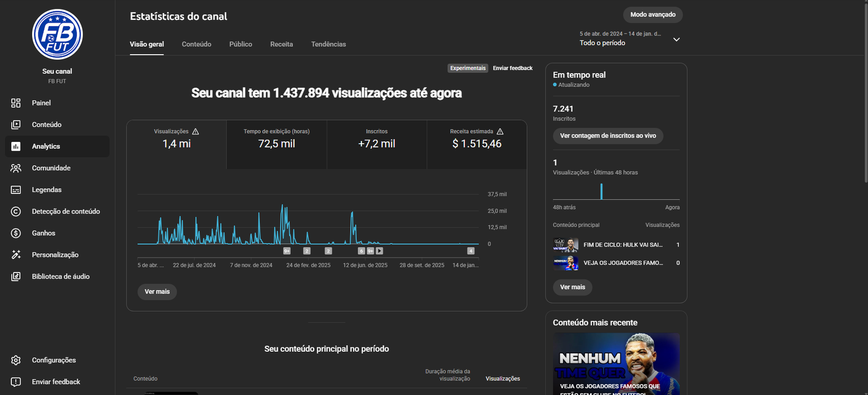Click the FB FUT channel logo
This screenshot has width=868, height=395.
[57, 34]
